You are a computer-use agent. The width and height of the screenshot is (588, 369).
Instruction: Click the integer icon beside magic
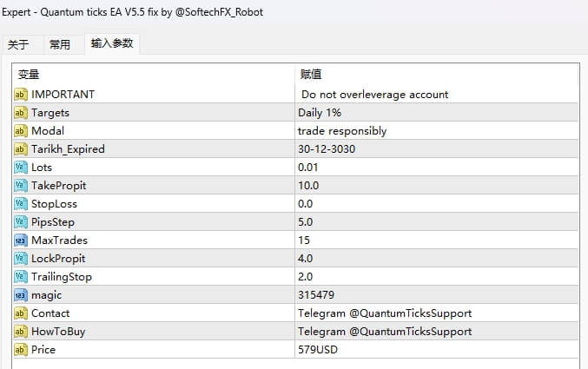pos(21,294)
